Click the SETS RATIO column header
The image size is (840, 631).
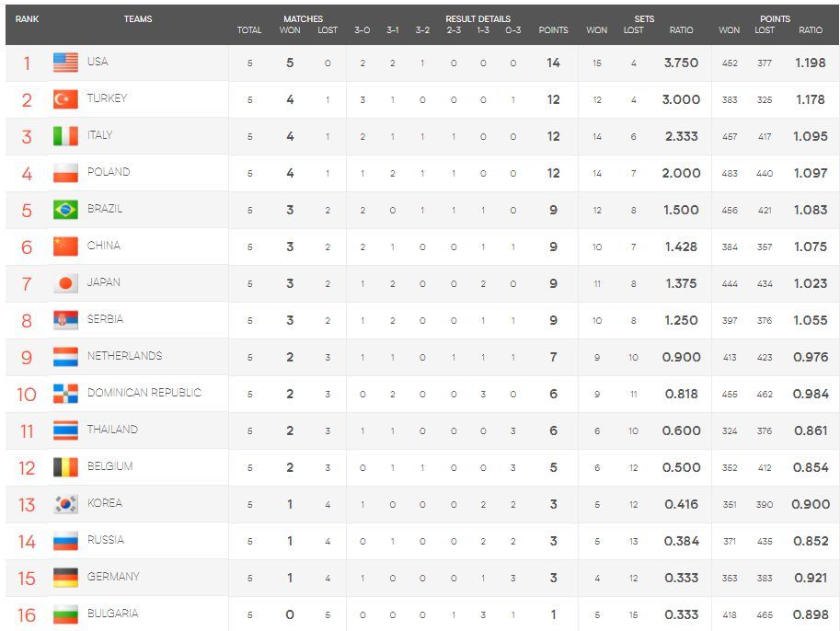681,30
